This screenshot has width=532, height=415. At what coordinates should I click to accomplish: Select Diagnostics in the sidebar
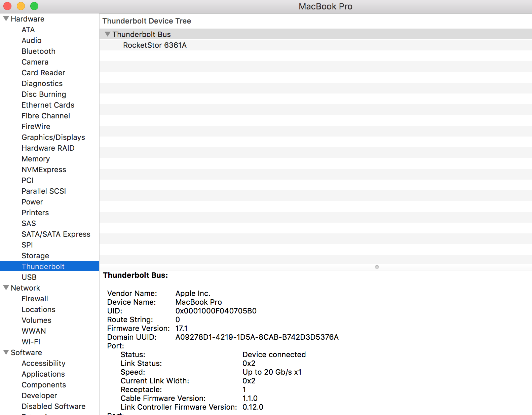tap(42, 83)
